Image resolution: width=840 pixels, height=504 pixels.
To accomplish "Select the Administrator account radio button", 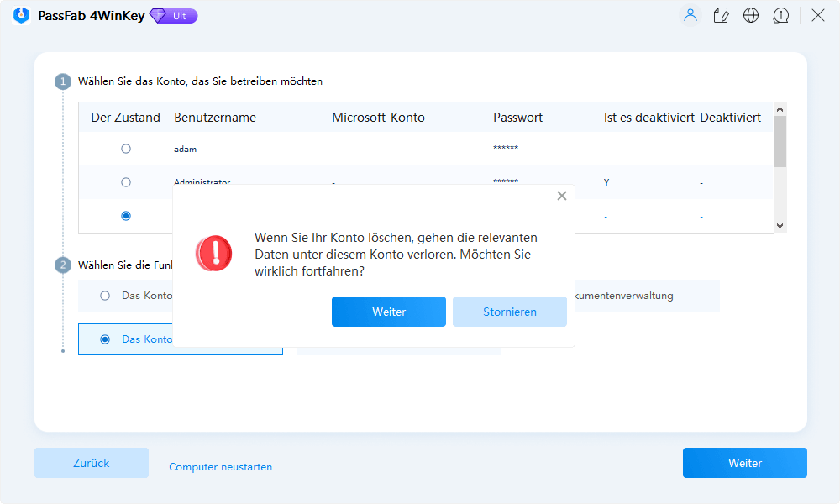I will coord(126,181).
